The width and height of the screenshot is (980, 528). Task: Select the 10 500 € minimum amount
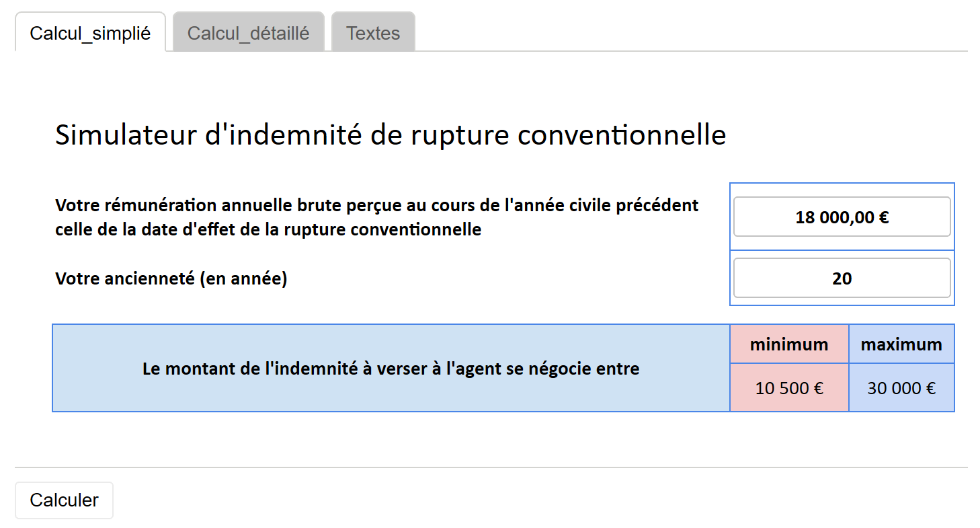pos(789,388)
